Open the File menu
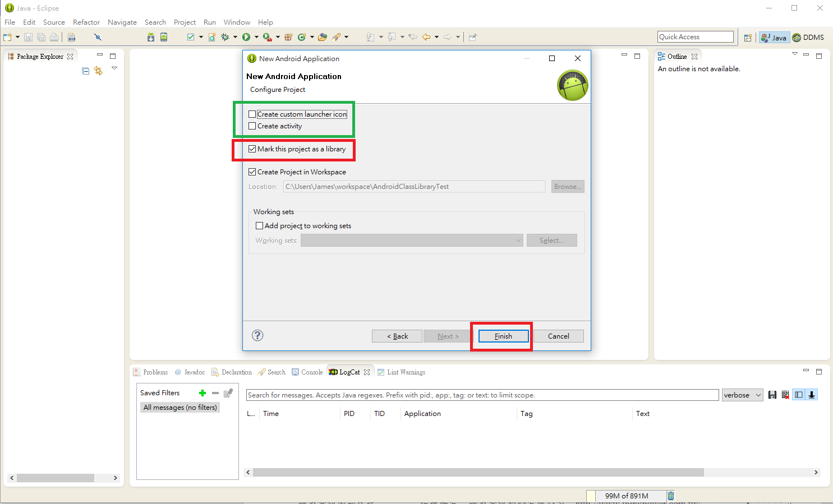This screenshot has width=833, height=504. (x=10, y=22)
